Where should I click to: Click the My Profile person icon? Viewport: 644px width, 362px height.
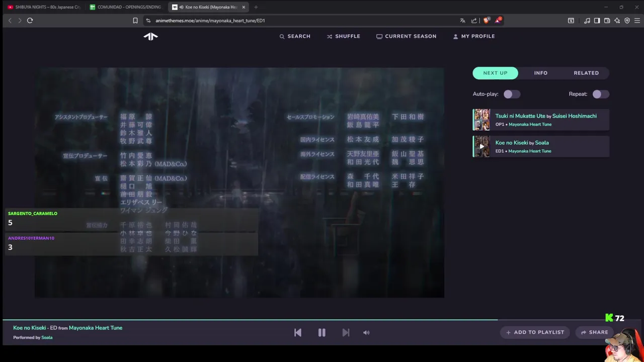(455, 36)
